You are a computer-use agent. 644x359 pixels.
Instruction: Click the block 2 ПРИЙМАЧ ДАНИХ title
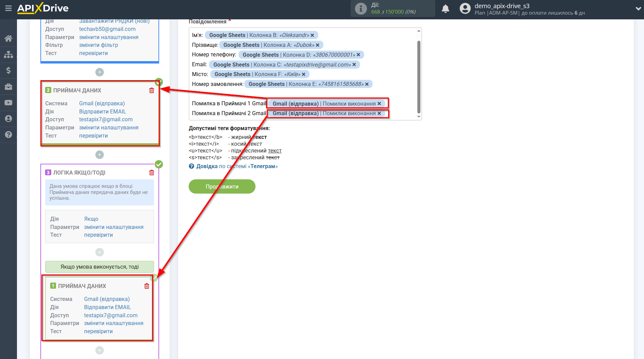pyautogui.click(x=77, y=90)
